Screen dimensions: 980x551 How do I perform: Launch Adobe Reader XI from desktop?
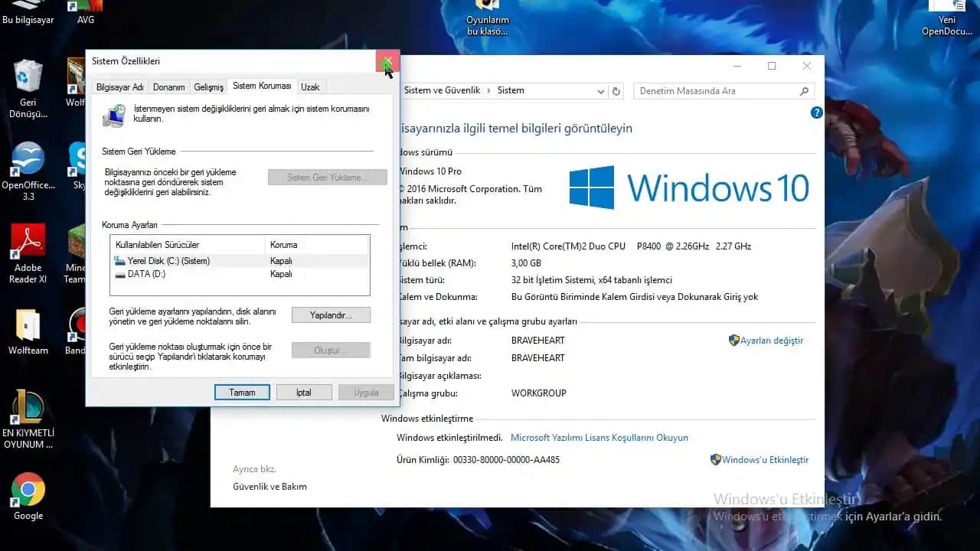tap(28, 243)
